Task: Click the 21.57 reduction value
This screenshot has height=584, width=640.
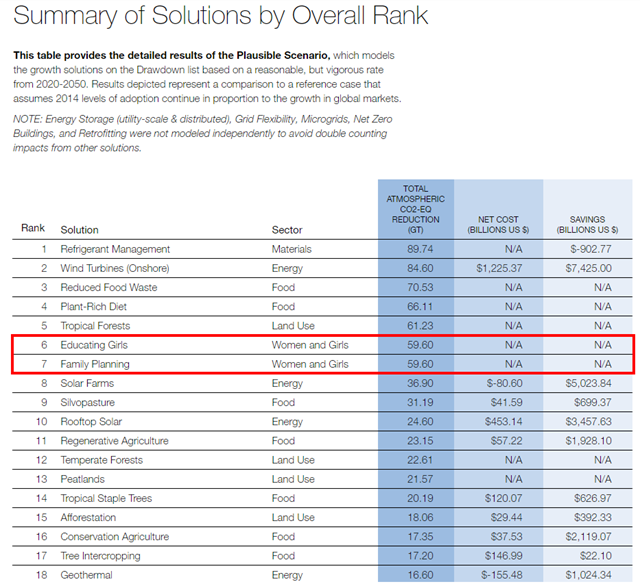Action: [420, 479]
